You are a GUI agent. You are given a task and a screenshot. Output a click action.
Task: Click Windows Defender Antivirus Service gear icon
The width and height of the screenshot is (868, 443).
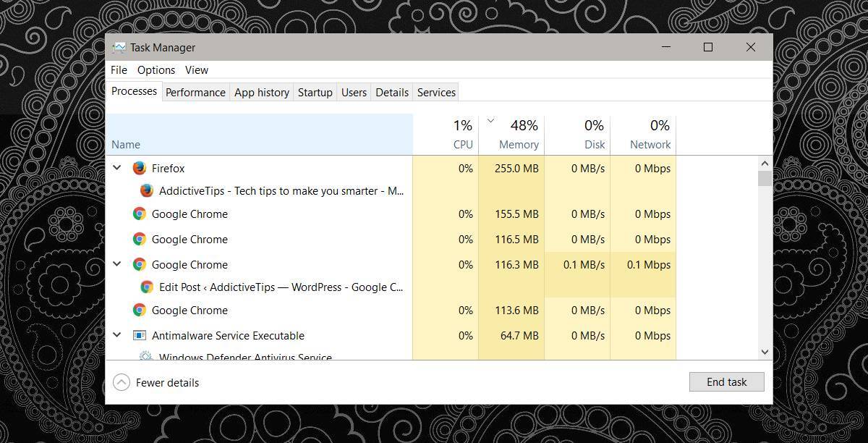145,356
